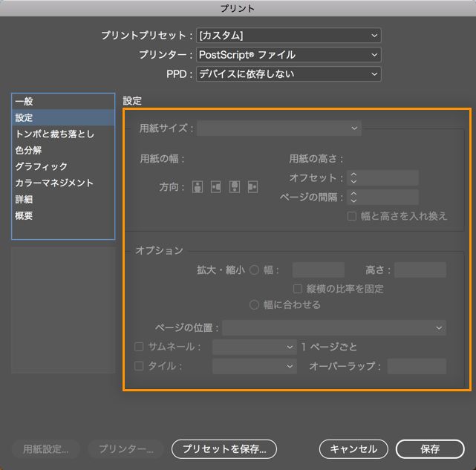Open the PPD dropdown
The width and height of the screenshot is (476, 470).
(x=288, y=74)
